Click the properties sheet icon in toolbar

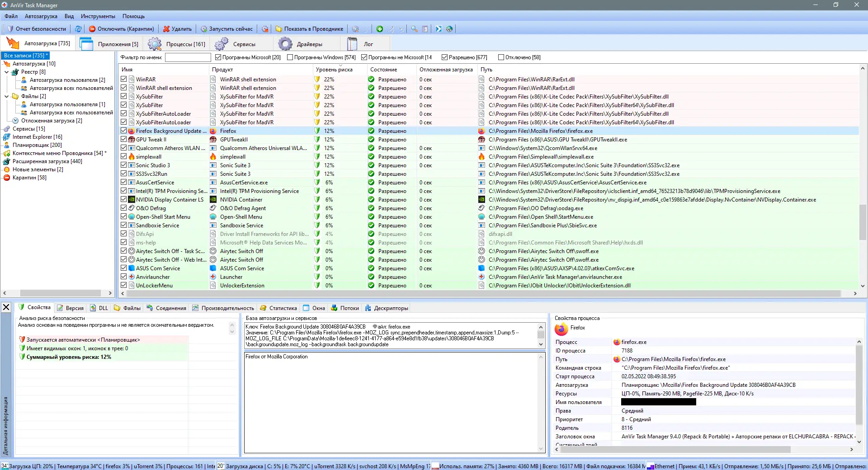425,29
